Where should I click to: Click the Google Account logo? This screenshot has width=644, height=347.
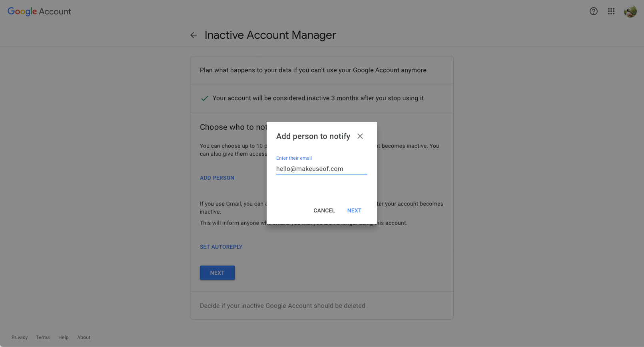tap(39, 12)
